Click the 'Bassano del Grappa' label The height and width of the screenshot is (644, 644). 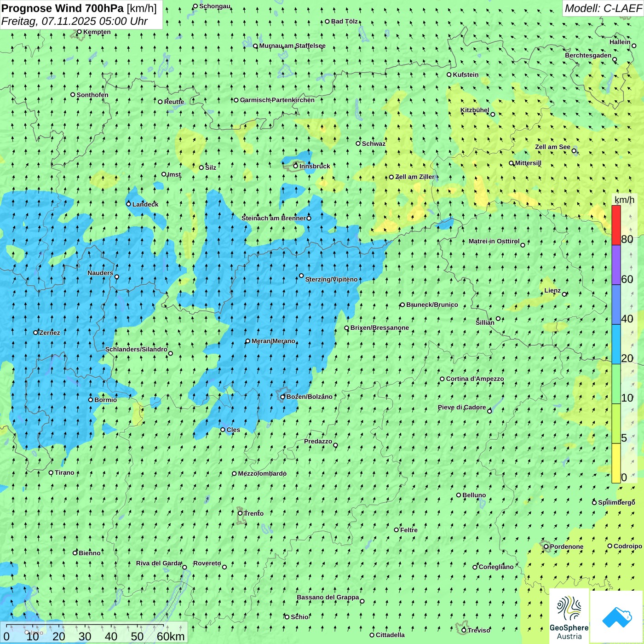coord(328,597)
